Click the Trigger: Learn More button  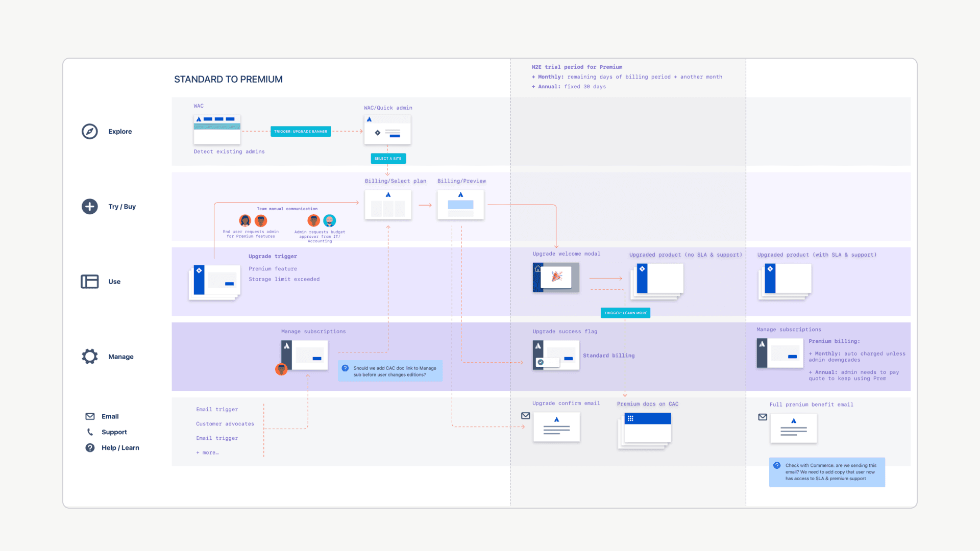625,313
